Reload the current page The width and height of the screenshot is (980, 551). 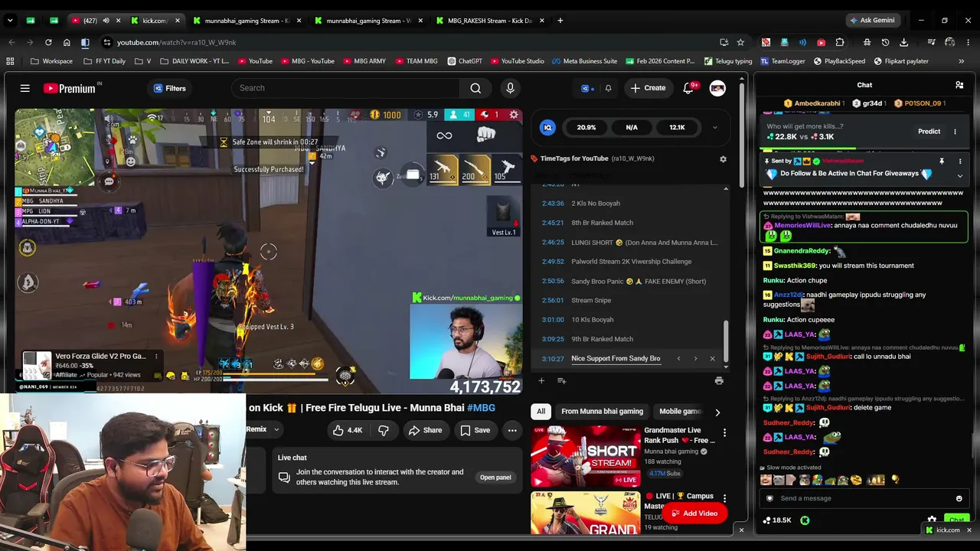click(x=48, y=43)
